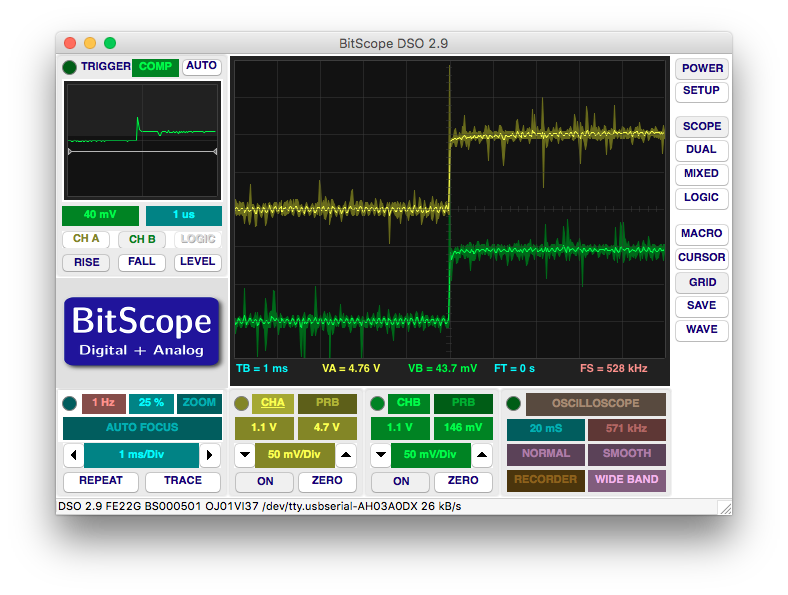
Task: Open the 1 ms/Div timebase selector
Action: (x=142, y=455)
